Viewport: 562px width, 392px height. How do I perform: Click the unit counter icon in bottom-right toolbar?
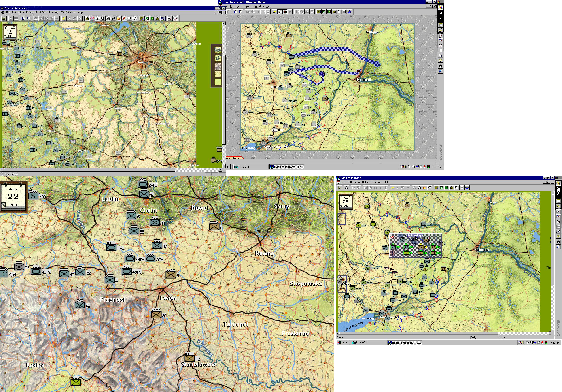(452, 188)
